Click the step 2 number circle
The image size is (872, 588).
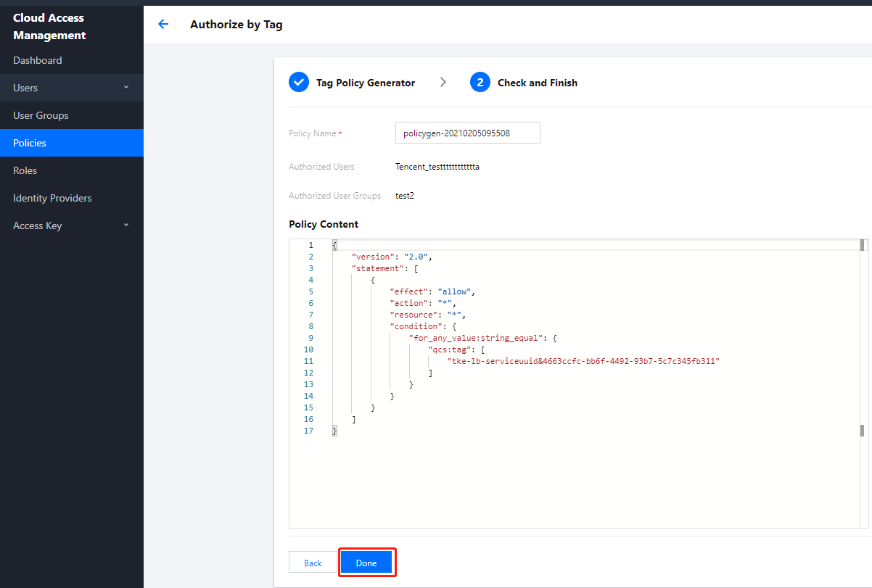480,83
